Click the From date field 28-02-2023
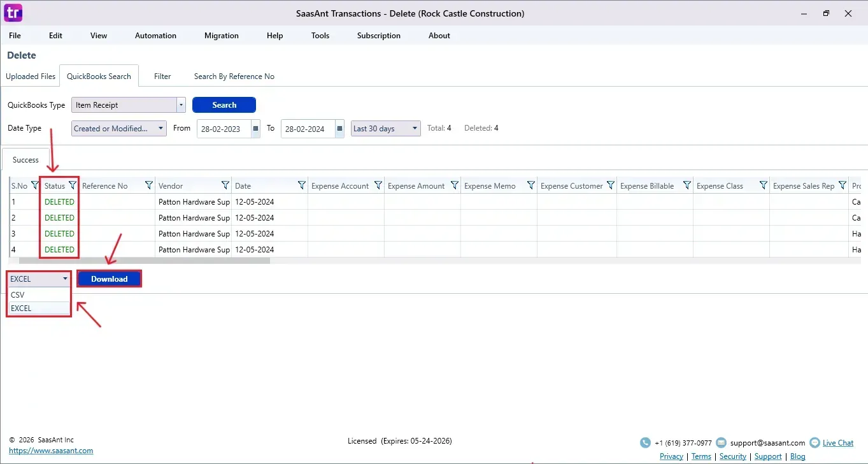Screen dimensions: 868x464 (x=224, y=128)
